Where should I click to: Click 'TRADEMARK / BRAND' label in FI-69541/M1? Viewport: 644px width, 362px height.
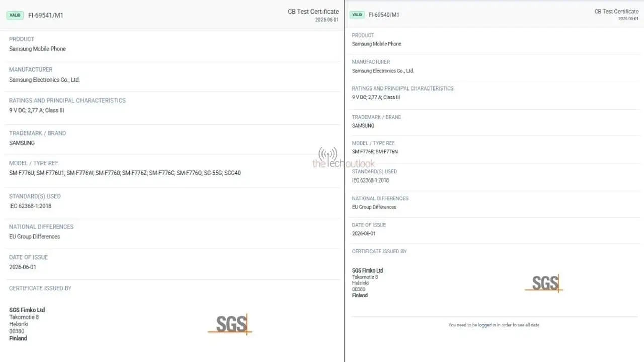pos(37,133)
